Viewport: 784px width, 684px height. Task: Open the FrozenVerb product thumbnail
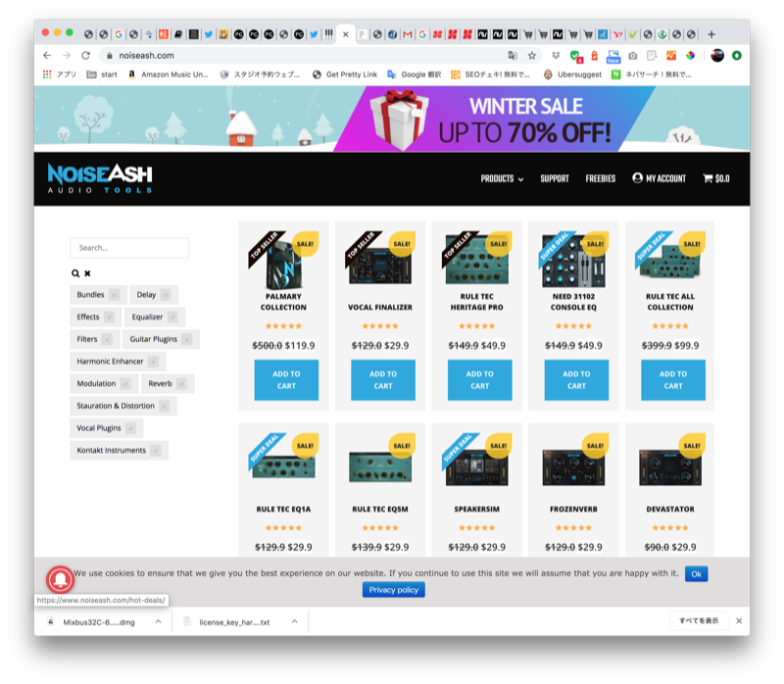pos(573,467)
